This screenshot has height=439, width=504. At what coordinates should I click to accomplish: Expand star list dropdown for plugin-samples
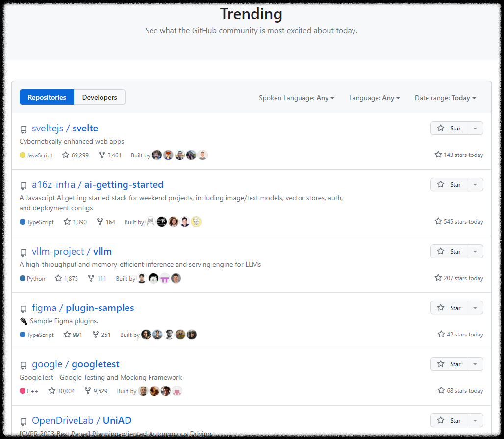[475, 308]
